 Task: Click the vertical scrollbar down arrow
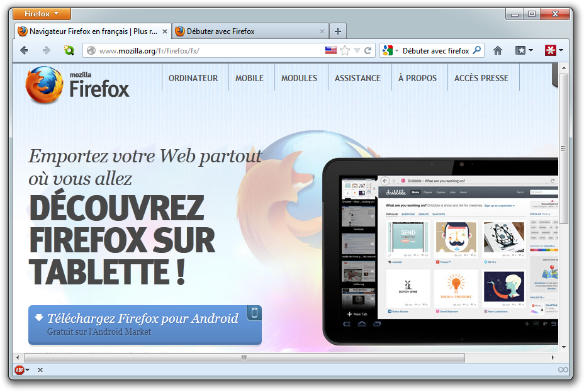click(564, 347)
